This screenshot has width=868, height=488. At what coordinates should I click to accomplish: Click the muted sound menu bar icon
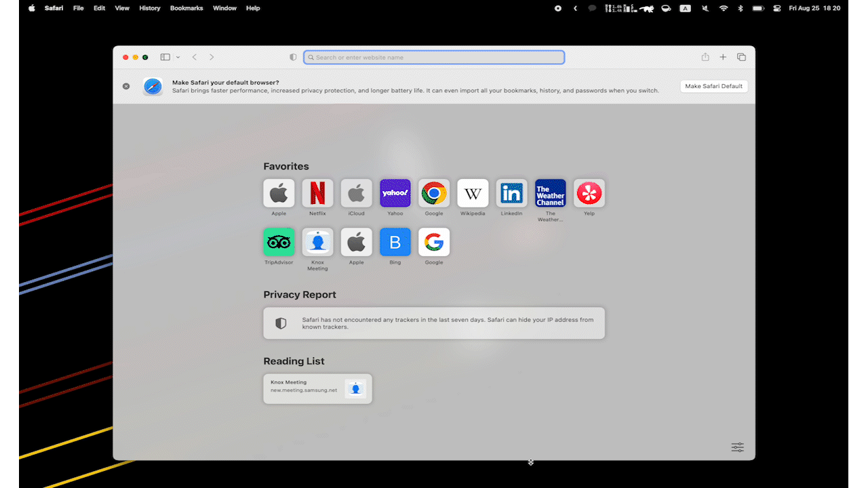705,8
